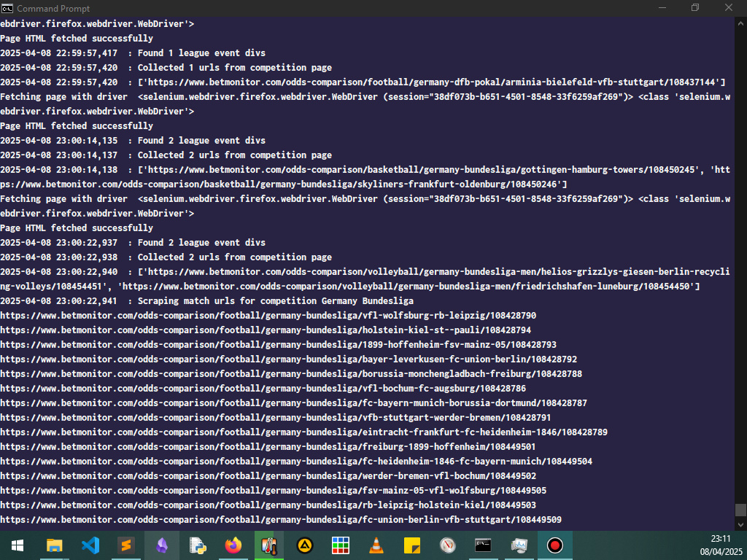Click the Python script taskbar icon
747x560 pixels.
(198, 545)
